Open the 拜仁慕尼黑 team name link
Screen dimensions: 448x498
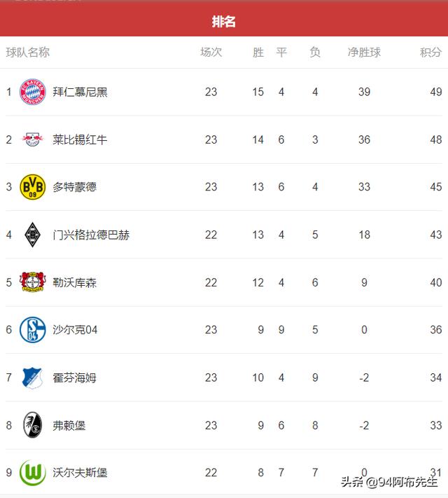click(80, 92)
